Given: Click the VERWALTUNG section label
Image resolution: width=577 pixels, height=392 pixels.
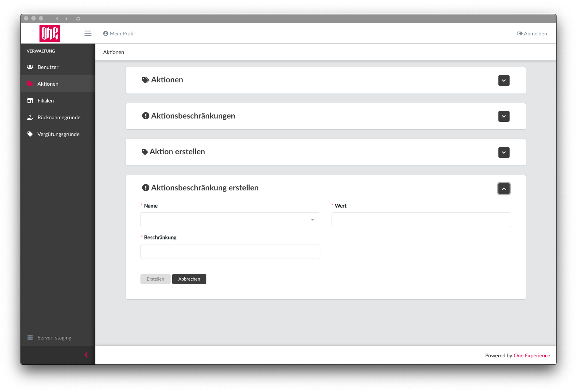Looking at the screenshot, I should [x=41, y=51].
